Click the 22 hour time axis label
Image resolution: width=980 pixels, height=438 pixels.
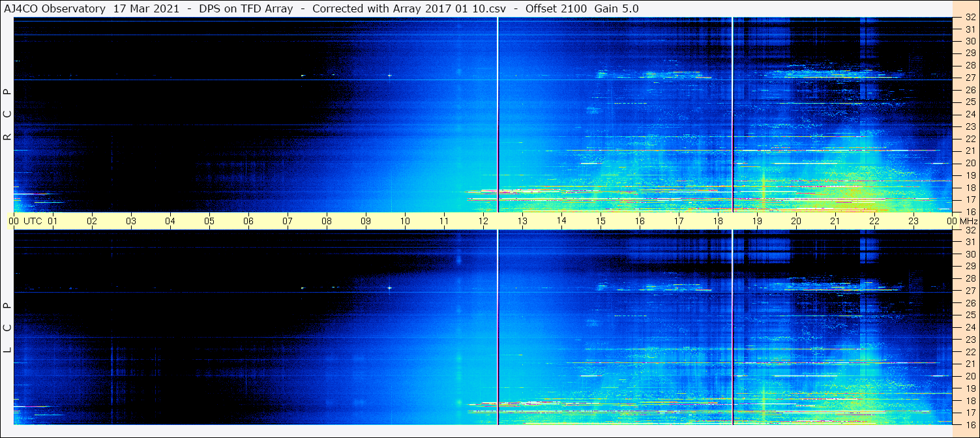(874, 221)
